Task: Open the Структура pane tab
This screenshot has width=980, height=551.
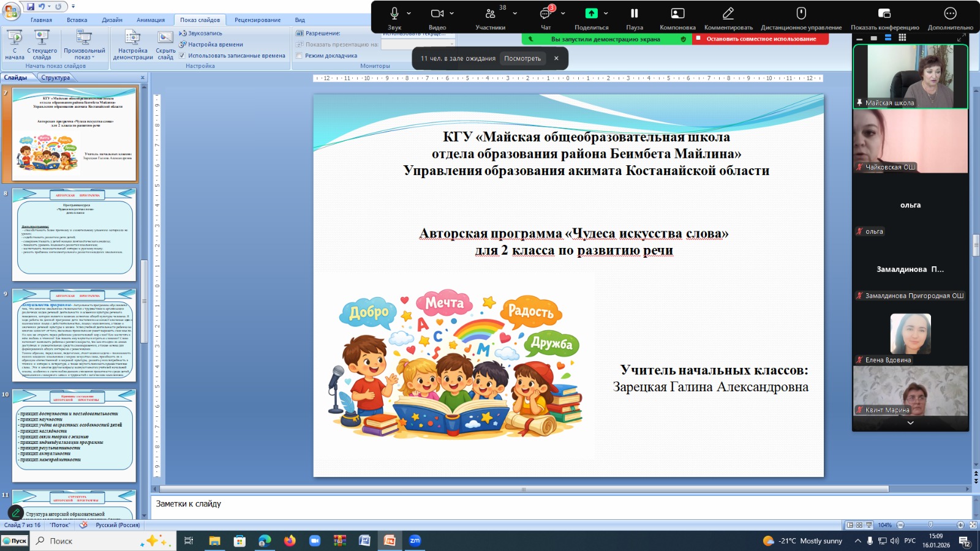Action: pyautogui.click(x=56, y=78)
